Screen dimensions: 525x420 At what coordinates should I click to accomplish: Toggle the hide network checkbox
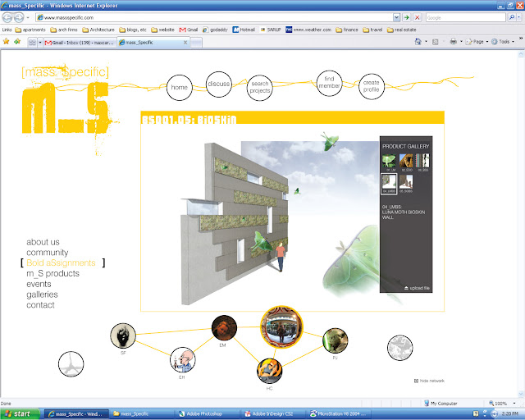click(x=416, y=381)
